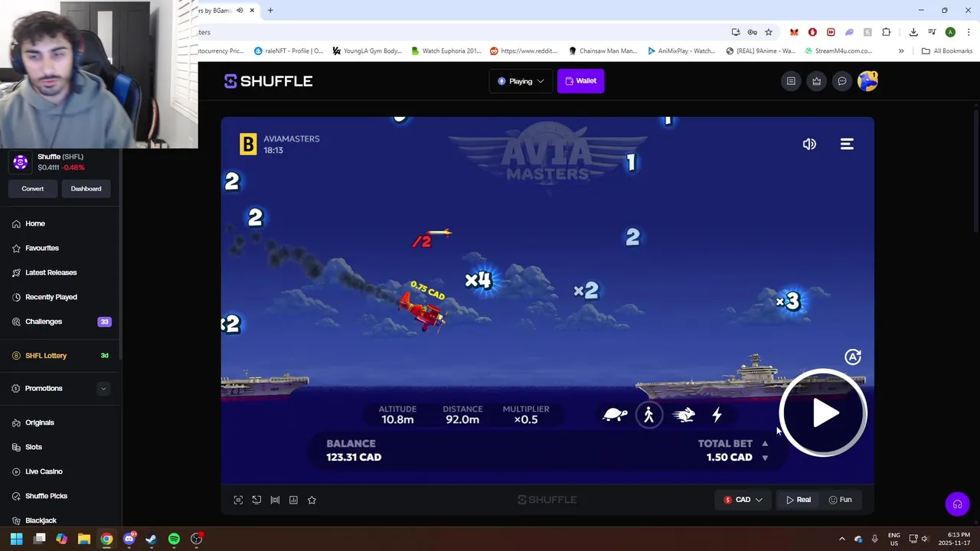Click the Shuffle logo
The height and width of the screenshot is (551, 980).
click(268, 81)
